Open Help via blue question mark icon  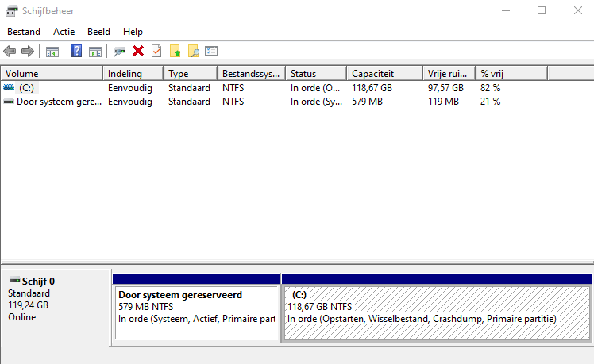(x=76, y=51)
